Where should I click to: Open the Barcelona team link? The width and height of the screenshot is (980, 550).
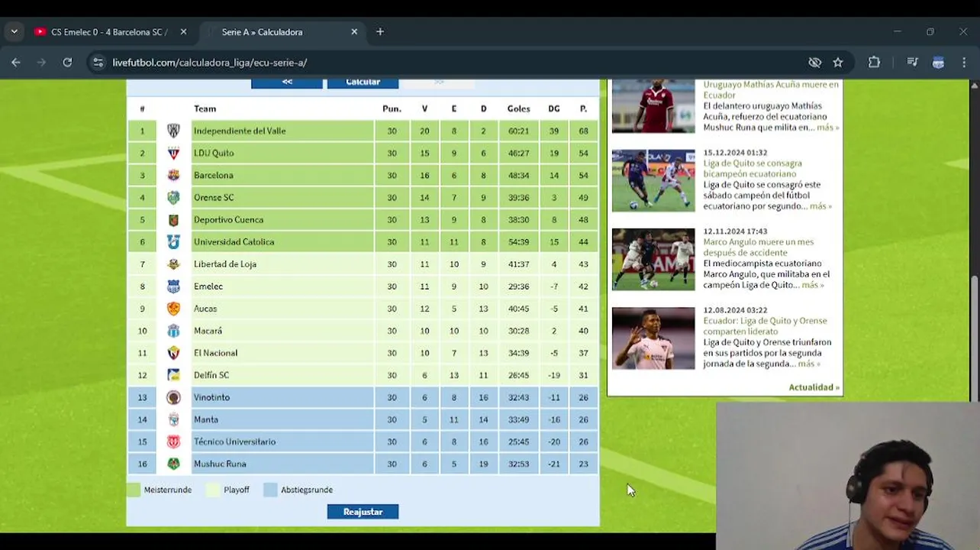tap(214, 175)
